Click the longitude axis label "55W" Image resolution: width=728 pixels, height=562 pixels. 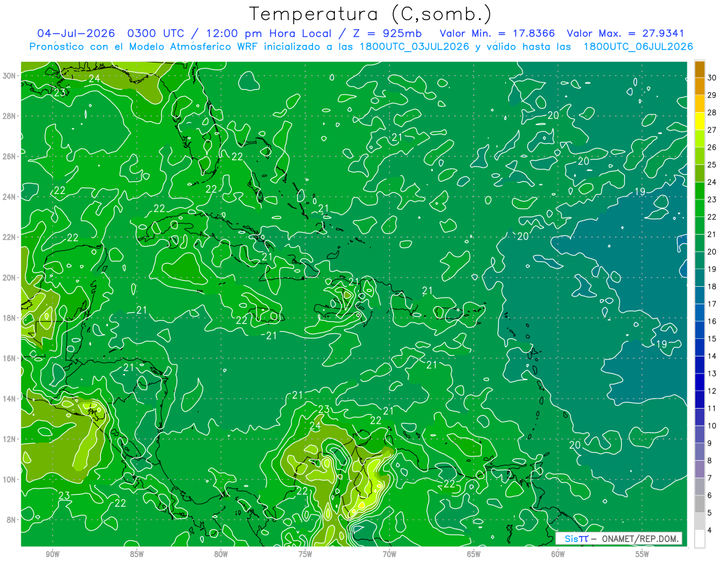[642, 554]
